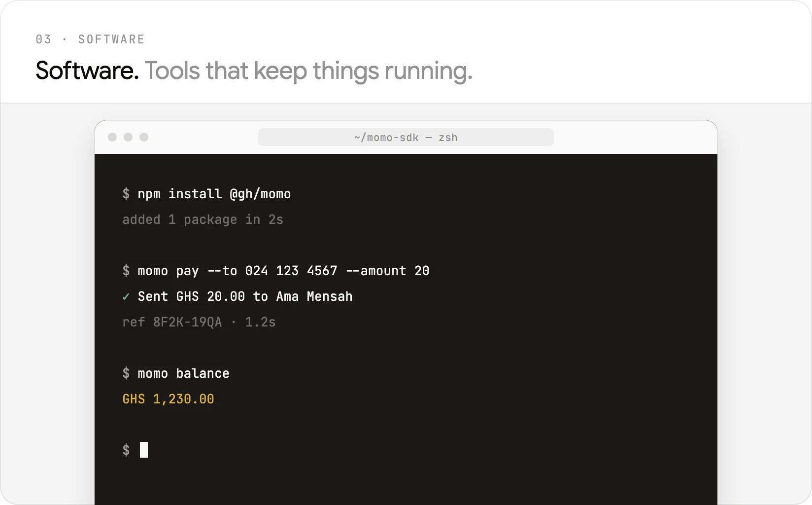This screenshot has width=812, height=505.
Task: Click the 'added 1 package in 2s' output
Action: (x=203, y=219)
